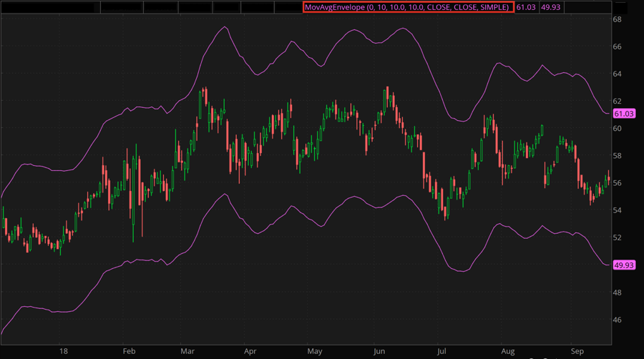This screenshot has width=644, height=359.
Task: Click the 46 price axis label
Action: (x=617, y=320)
